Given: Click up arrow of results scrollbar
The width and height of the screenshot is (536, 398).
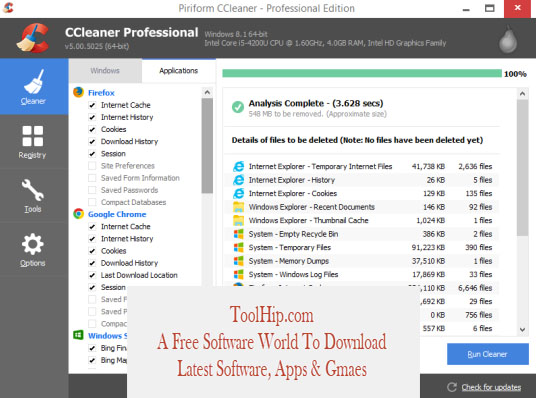Looking at the screenshot, I should pyautogui.click(x=522, y=93).
